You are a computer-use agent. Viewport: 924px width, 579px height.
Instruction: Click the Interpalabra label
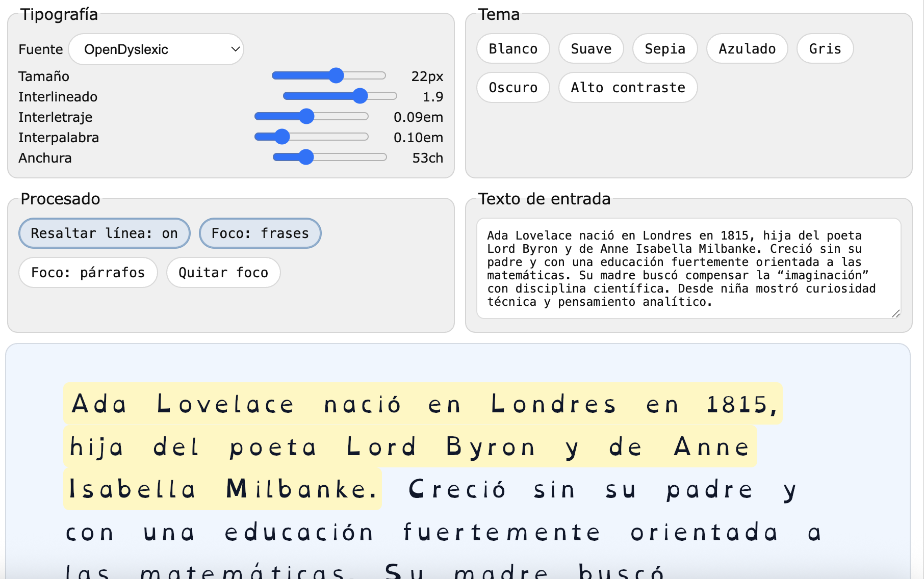59,137
